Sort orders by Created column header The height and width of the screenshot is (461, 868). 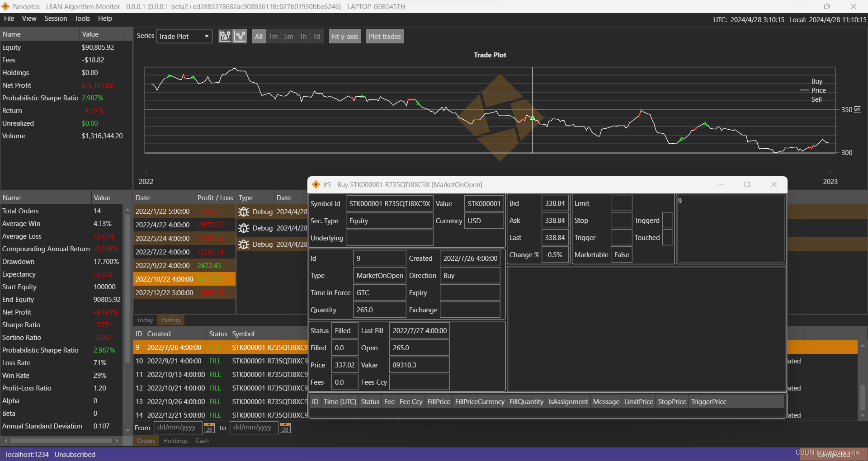[176, 334]
